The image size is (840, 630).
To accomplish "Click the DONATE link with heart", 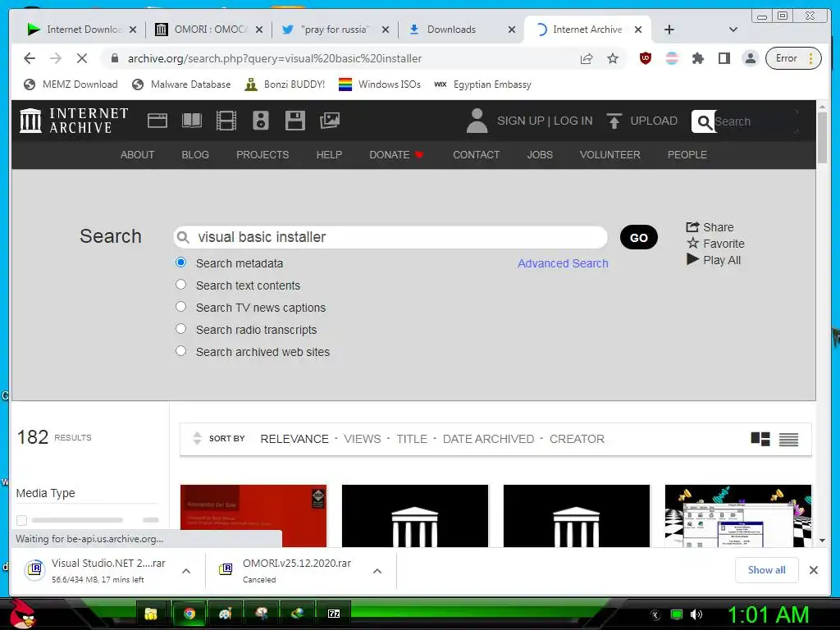I will 396,155.
